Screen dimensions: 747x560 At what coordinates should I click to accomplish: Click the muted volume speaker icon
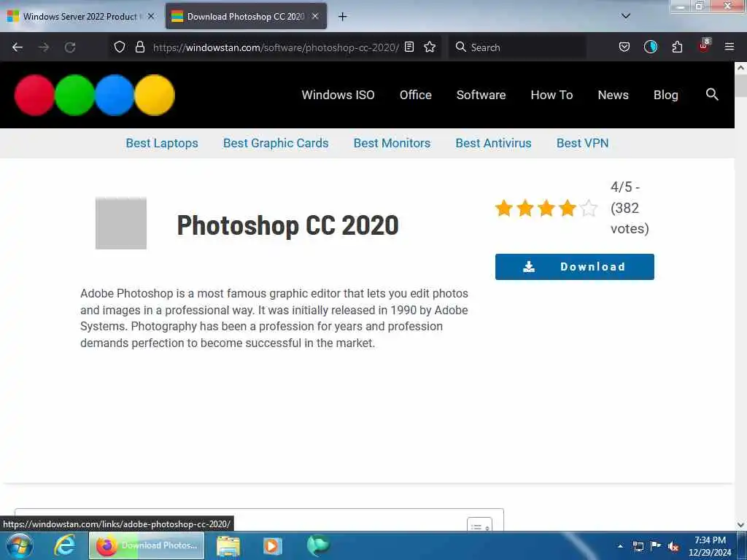coord(673,546)
